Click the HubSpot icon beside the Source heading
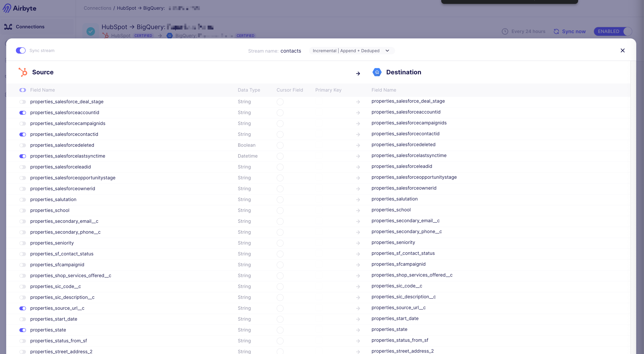 [x=23, y=72]
